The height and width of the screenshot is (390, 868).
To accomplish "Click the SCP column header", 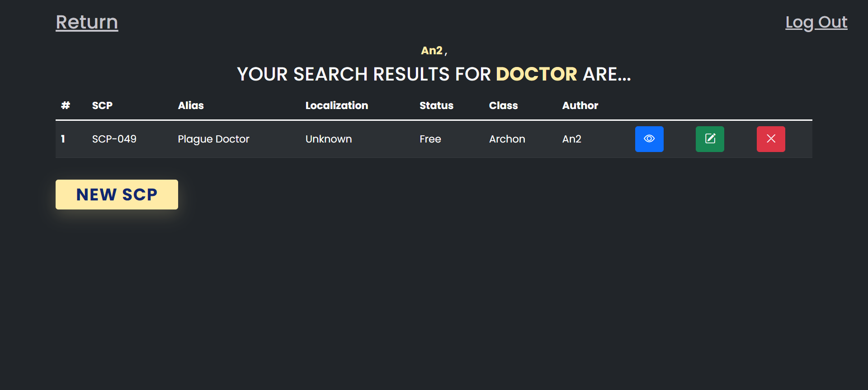I will tap(102, 105).
